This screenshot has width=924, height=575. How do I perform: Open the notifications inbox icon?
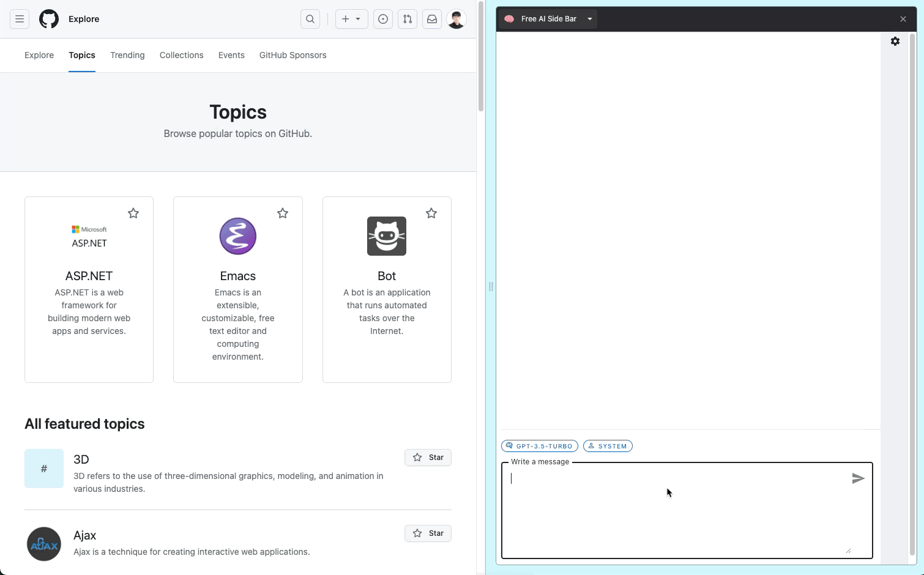pos(432,19)
